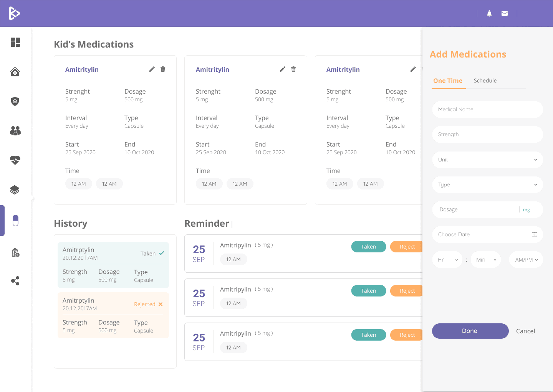Open the messages envelope icon
The height and width of the screenshot is (392, 553).
(x=504, y=13)
